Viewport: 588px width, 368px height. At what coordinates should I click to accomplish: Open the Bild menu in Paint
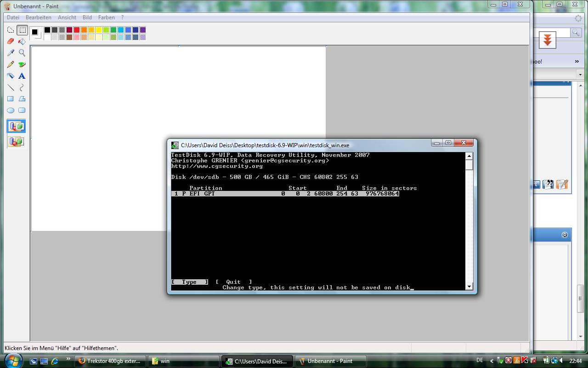[87, 17]
